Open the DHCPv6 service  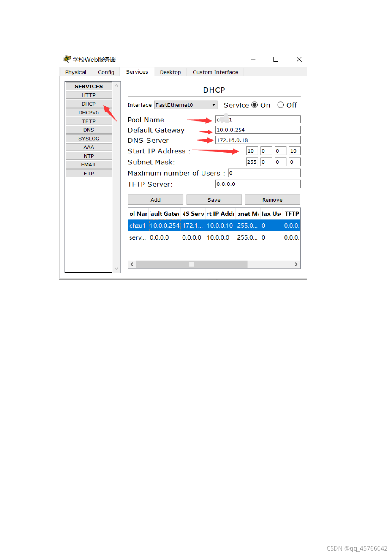[89, 112]
